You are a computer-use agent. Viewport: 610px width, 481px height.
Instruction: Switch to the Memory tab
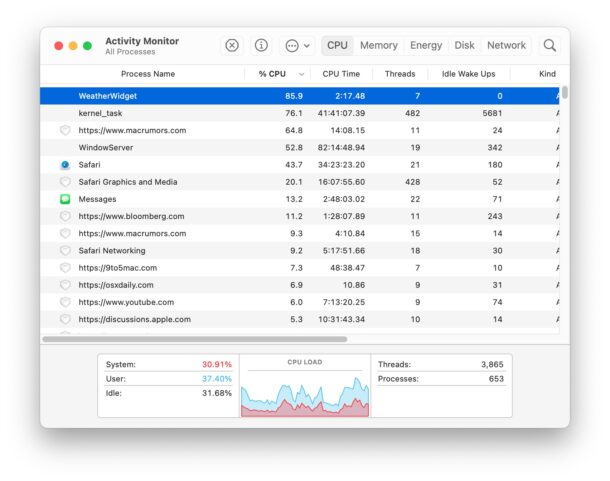379,45
